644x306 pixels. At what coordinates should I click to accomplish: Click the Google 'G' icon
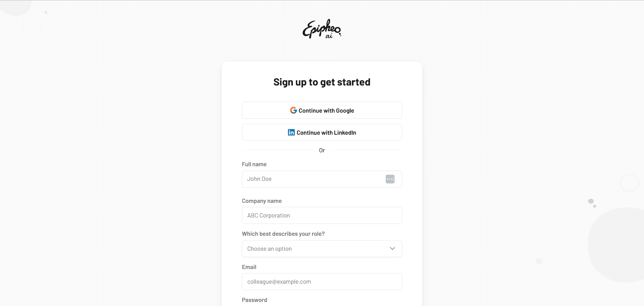point(293,110)
